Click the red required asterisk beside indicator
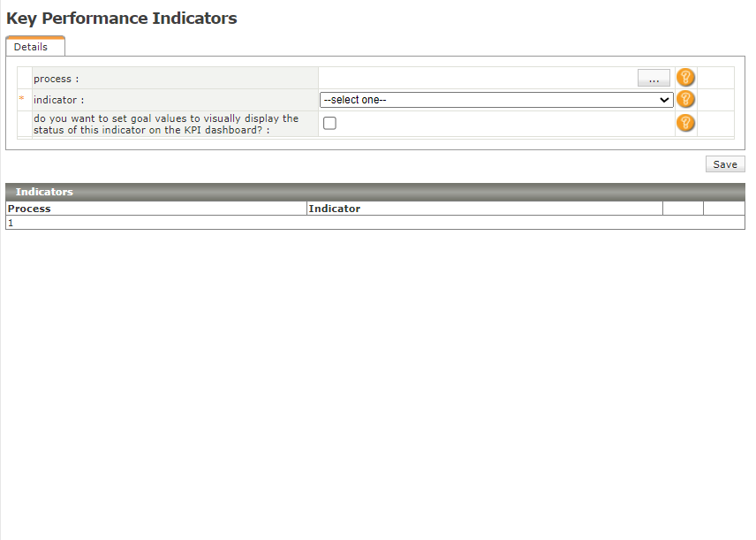Image resolution: width=756 pixels, height=540 pixels. click(x=21, y=100)
